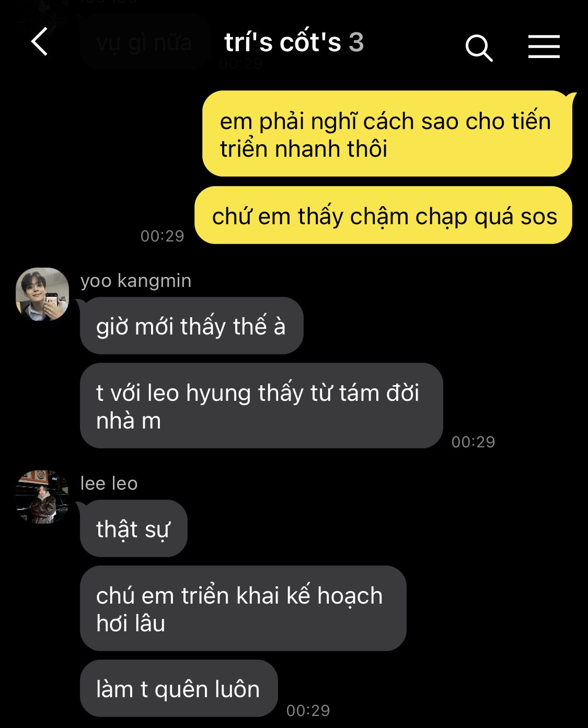Tap the timestamp beside the yellow sos message

point(162,236)
